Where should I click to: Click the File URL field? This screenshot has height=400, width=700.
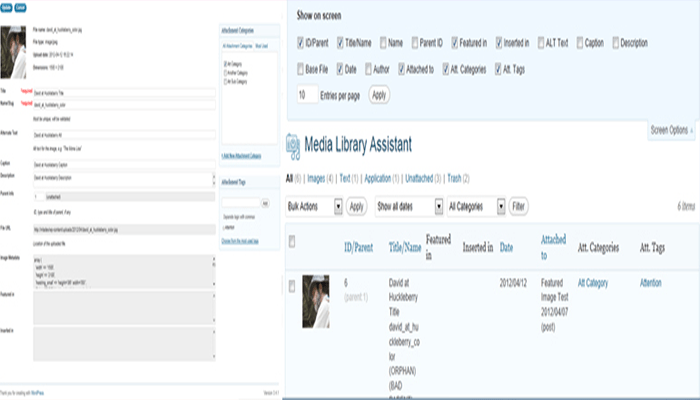pos(124,229)
